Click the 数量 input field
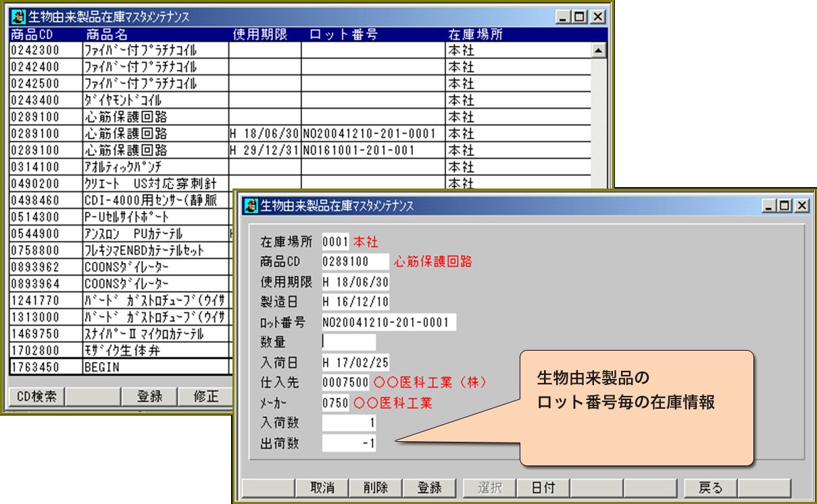This screenshot has width=817, height=504. tap(349, 342)
